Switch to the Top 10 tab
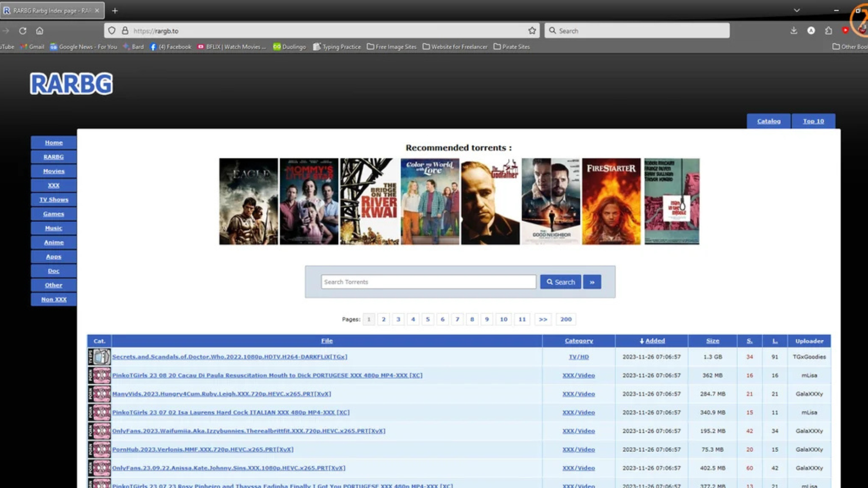The width and height of the screenshot is (868, 488). tap(813, 121)
